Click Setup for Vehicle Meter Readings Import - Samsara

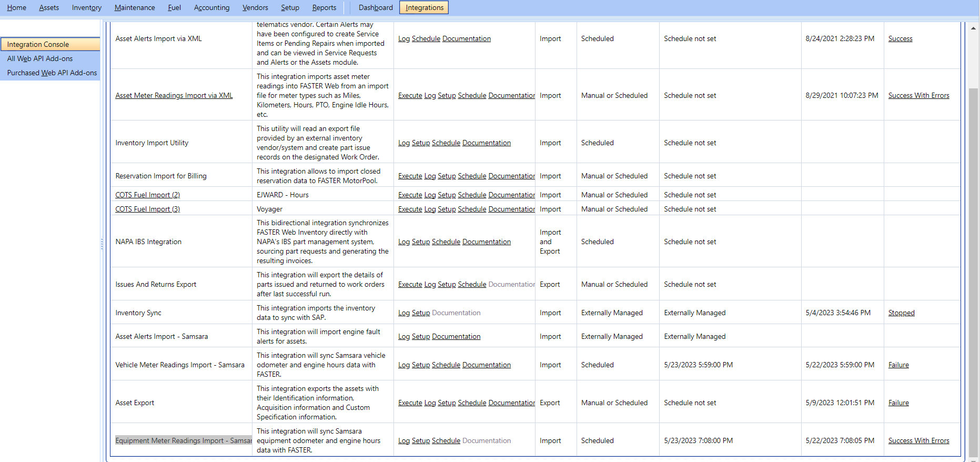(421, 365)
